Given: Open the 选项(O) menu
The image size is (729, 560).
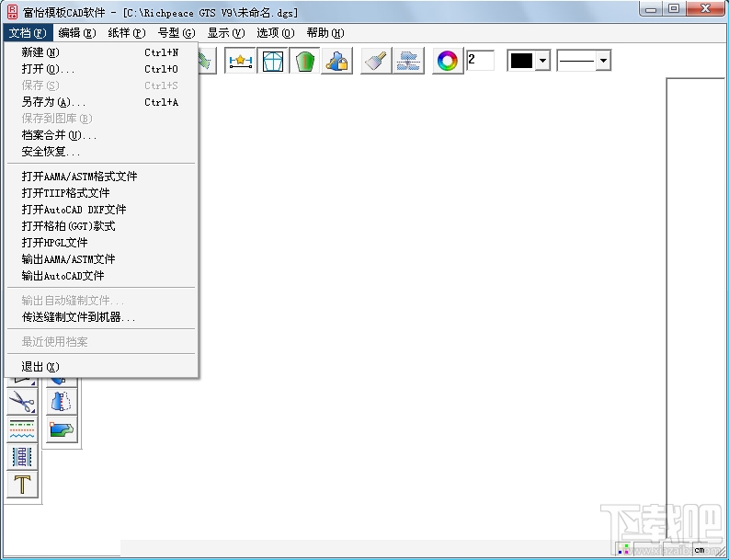Looking at the screenshot, I should point(276,33).
